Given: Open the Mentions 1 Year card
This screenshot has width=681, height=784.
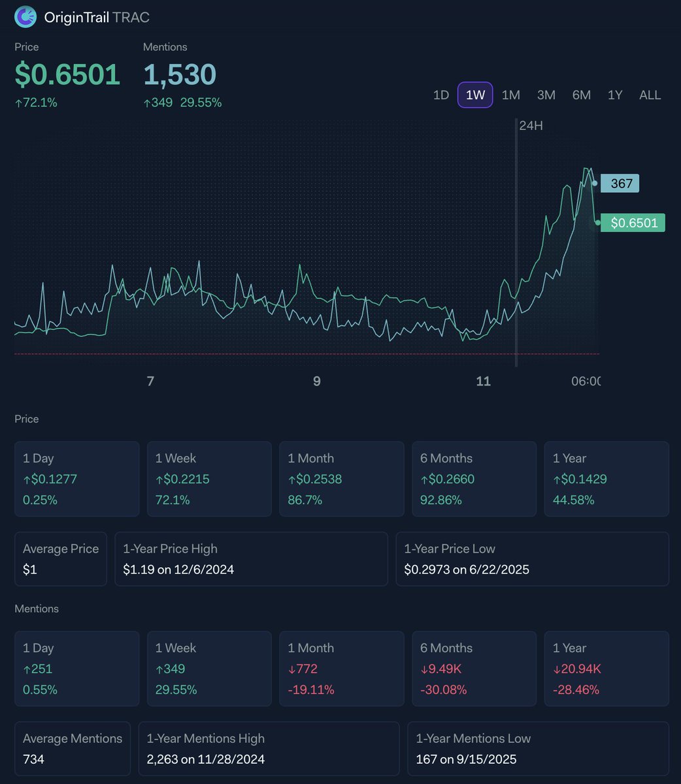Looking at the screenshot, I should (x=606, y=668).
